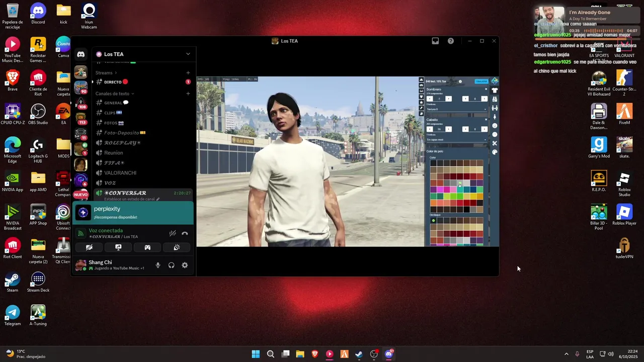Turn on the Discord camera
Viewport: 644px width, 362px height.
89,247
